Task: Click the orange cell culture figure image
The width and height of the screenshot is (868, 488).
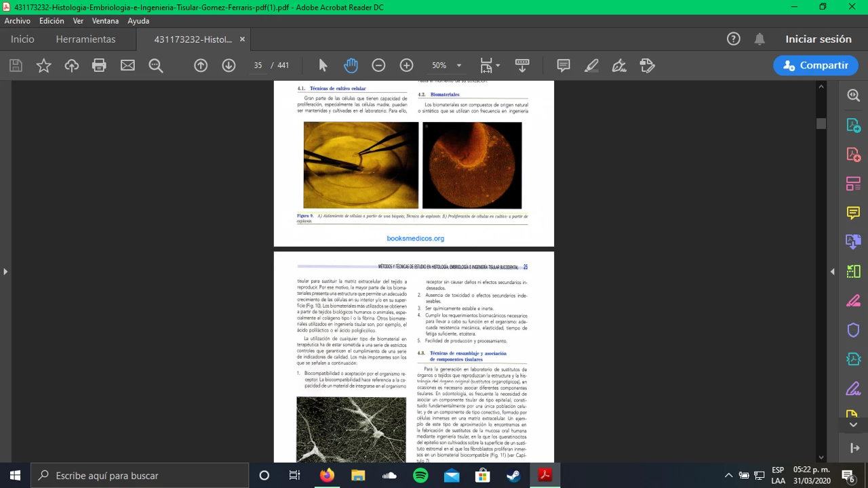Action: (x=472, y=165)
